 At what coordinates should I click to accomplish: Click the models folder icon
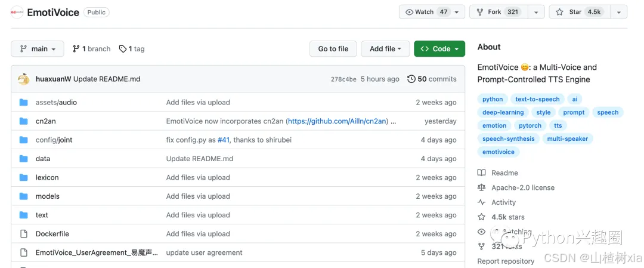tap(23, 196)
